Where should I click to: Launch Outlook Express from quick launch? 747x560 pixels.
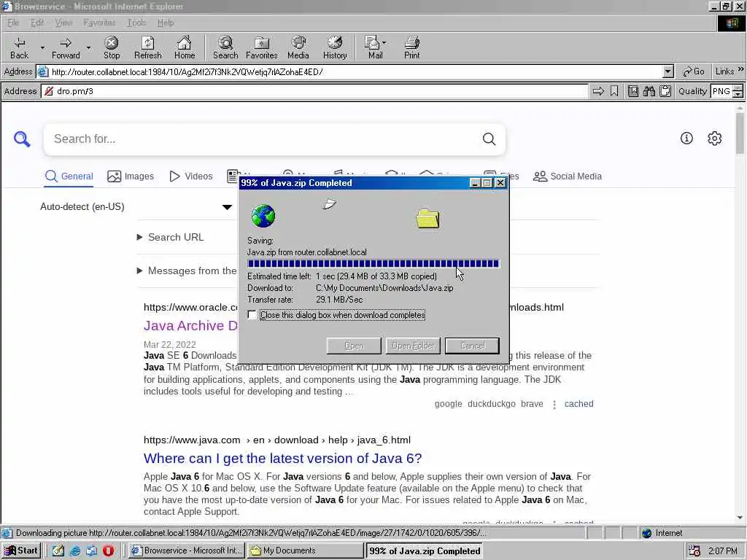pyautogui.click(x=91, y=551)
